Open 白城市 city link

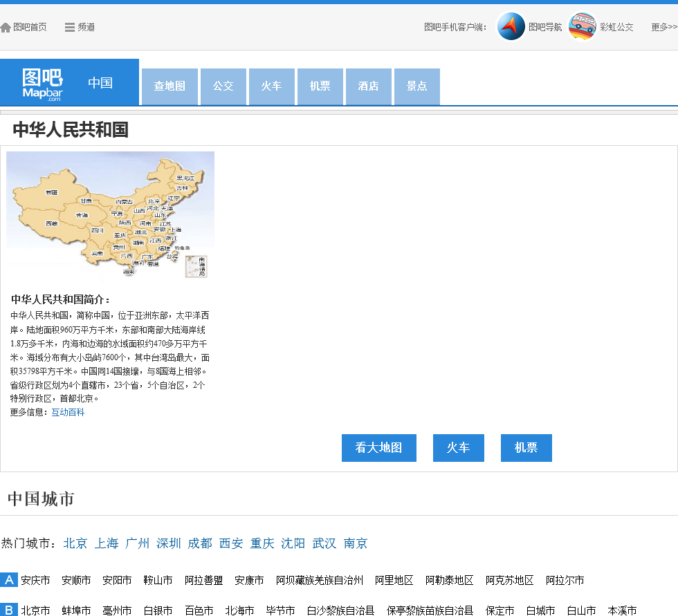click(540, 610)
